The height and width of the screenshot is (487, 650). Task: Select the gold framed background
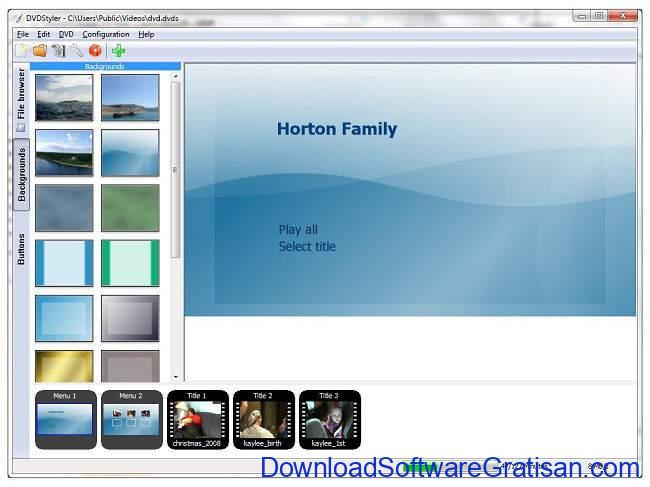[64, 366]
